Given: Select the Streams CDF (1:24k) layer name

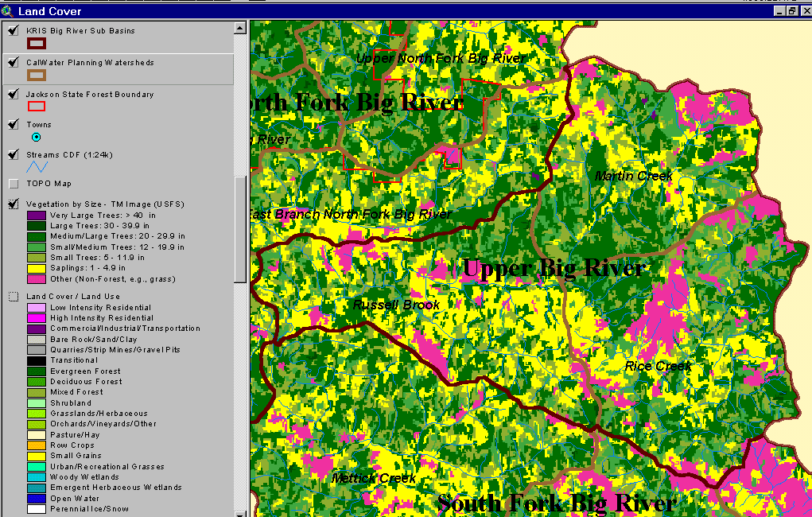Looking at the screenshot, I should 69,155.
